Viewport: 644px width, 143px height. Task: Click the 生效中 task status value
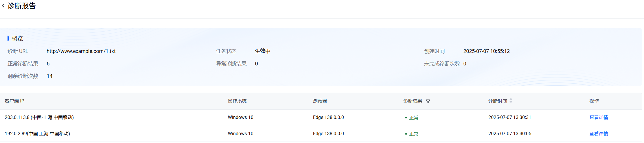pyautogui.click(x=263, y=51)
